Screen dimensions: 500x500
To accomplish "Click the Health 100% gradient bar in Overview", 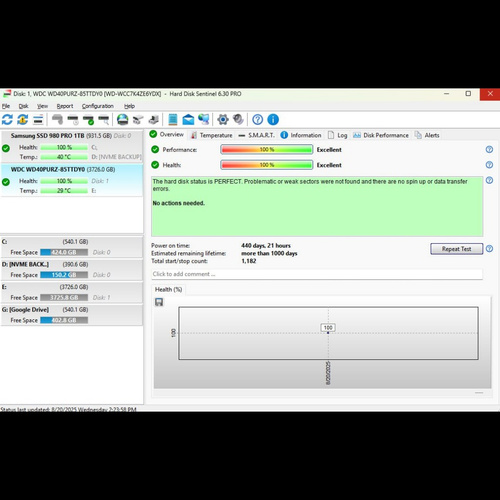I will coord(267,165).
